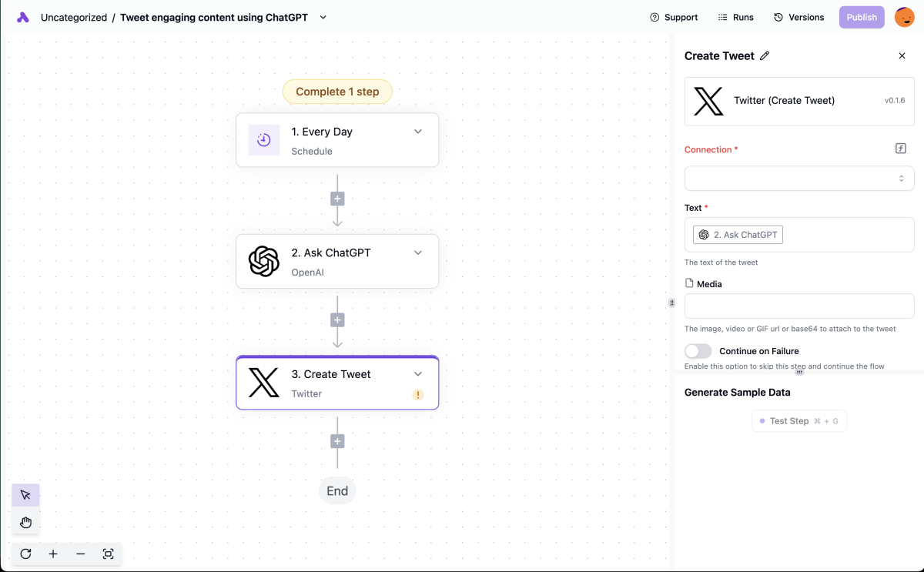Screen dimensions: 924x572
Task: Select the pointer cursor tool
Action: click(x=25, y=495)
